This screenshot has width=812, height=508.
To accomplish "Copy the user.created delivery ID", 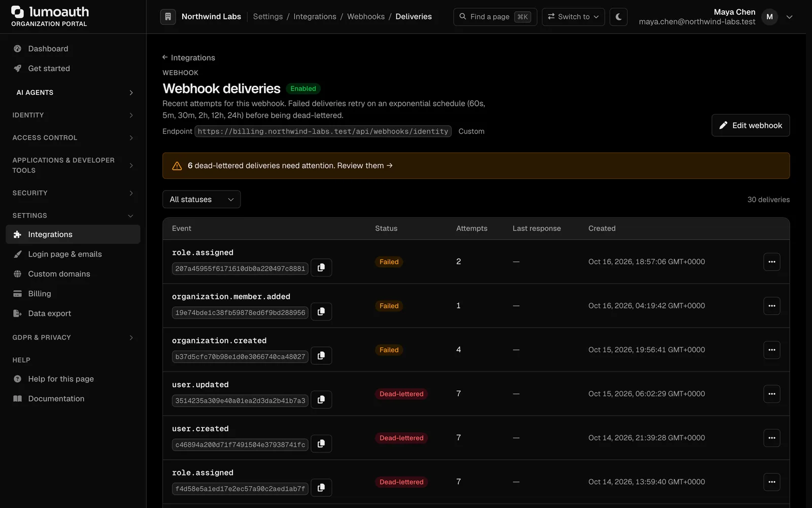I will pos(321,444).
